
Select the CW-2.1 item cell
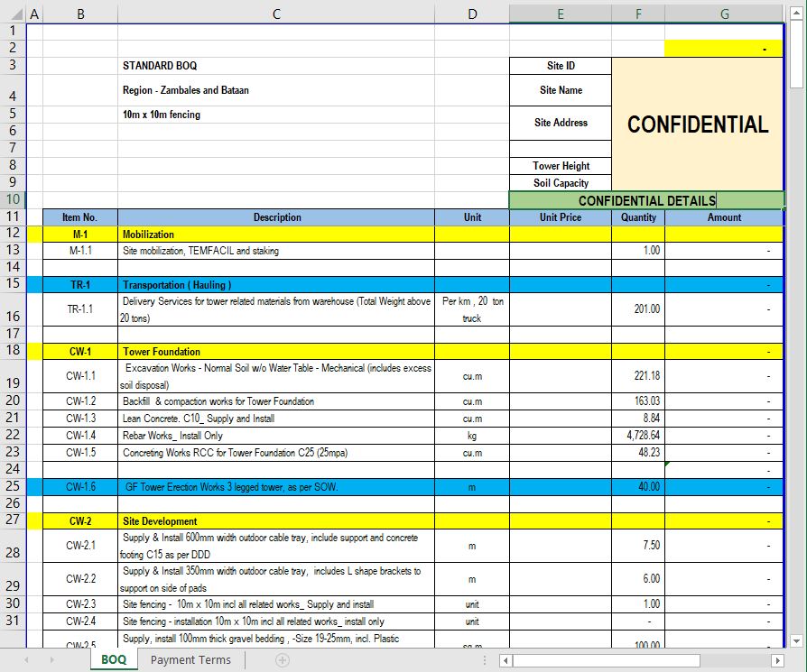click(80, 546)
